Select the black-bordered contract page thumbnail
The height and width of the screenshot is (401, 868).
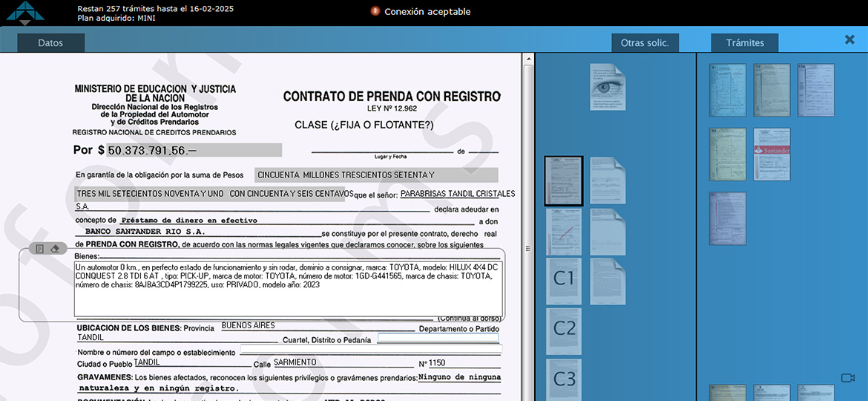pyautogui.click(x=564, y=180)
